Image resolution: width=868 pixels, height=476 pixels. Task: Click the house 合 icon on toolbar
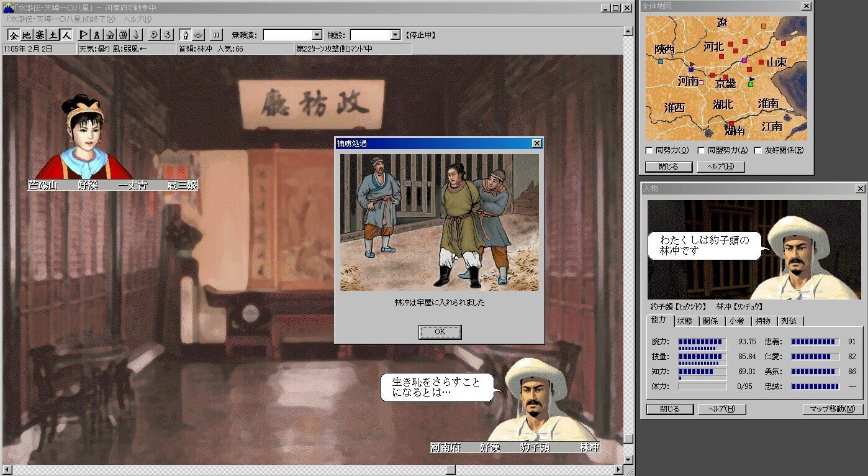point(111,35)
